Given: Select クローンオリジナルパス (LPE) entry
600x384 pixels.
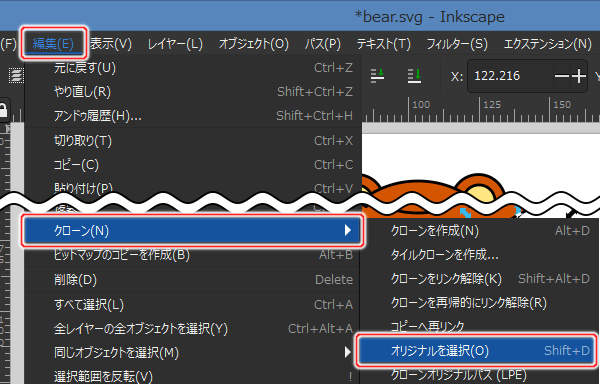Looking at the screenshot, I should (x=480, y=375).
